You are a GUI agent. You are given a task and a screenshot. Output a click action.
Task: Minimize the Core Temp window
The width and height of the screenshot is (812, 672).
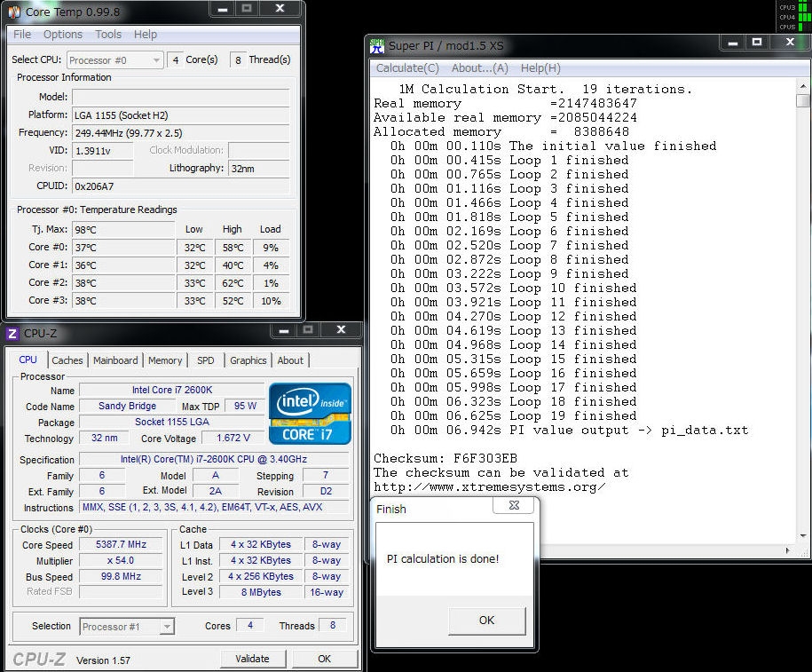pyautogui.click(x=223, y=9)
